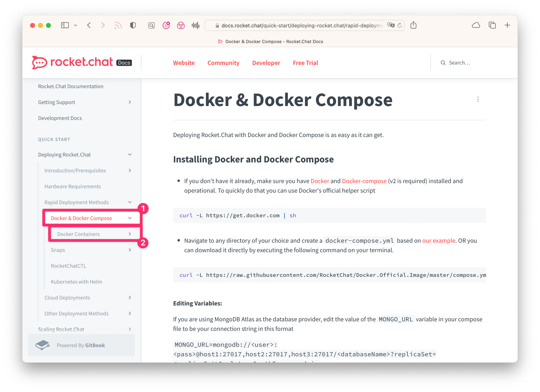Expand the Docker Containers item
The width and height of the screenshot is (540, 392).
(x=130, y=234)
